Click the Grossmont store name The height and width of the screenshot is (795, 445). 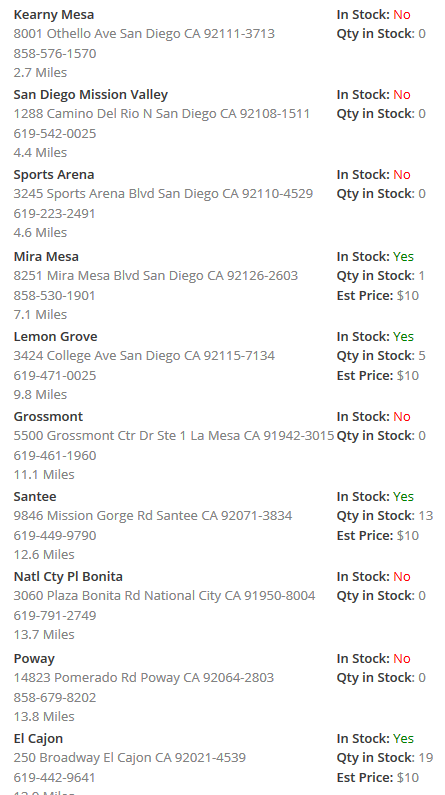click(48, 417)
